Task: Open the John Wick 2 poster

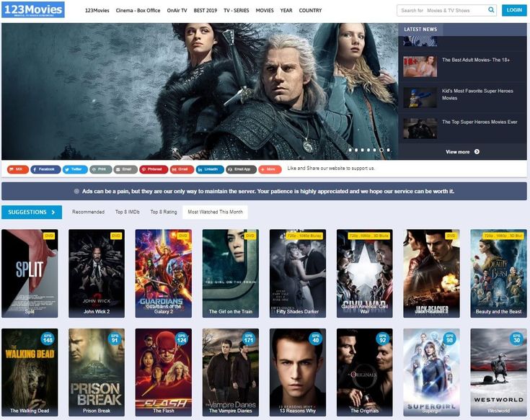Action: point(97,273)
